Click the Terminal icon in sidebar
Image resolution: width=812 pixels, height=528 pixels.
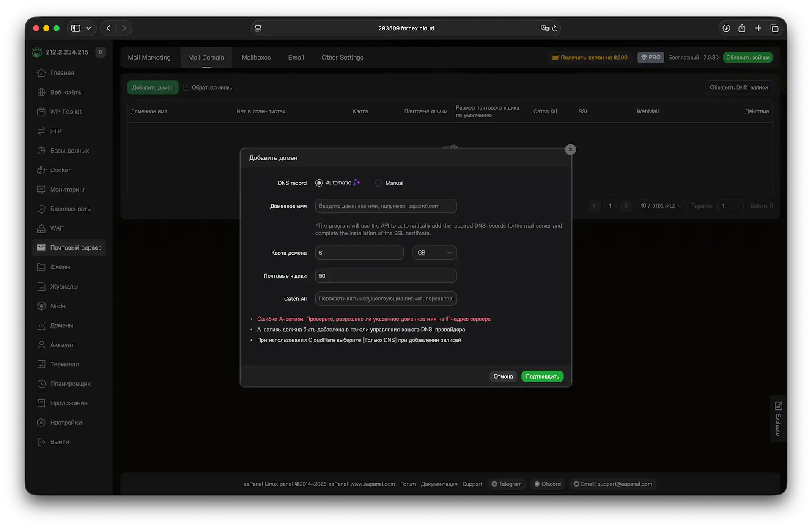(41, 364)
